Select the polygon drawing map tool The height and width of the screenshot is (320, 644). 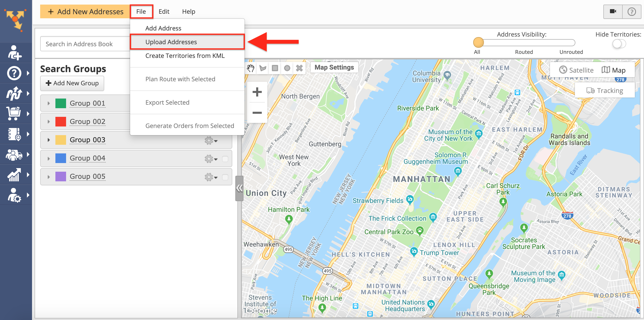pos(263,68)
